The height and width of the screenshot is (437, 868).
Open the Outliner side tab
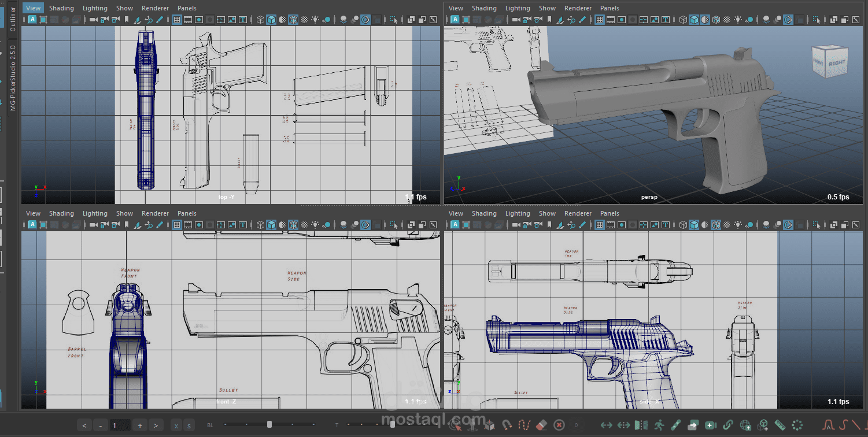click(13, 20)
